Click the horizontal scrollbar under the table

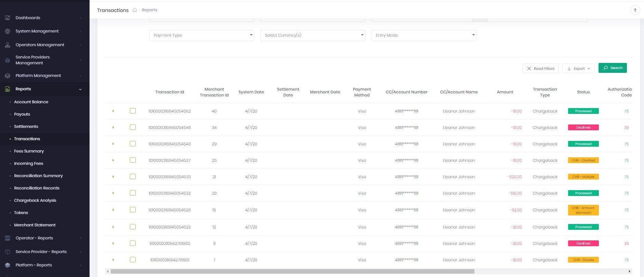pyautogui.click(x=292, y=272)
